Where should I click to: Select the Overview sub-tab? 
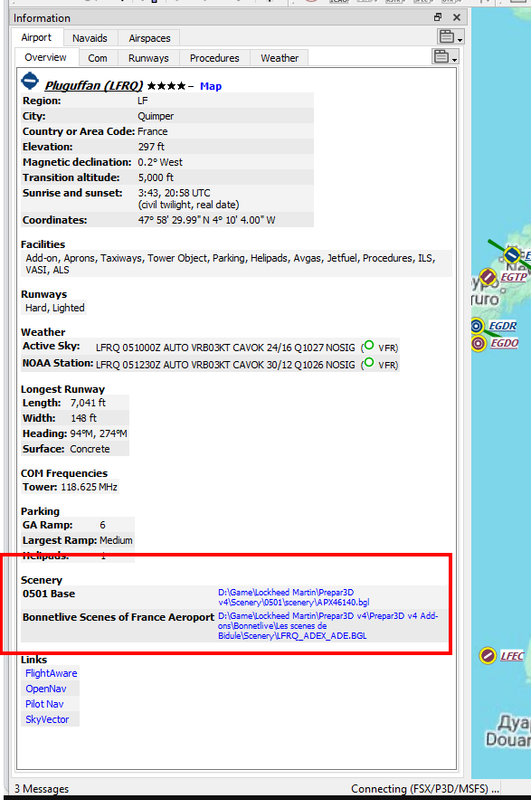[x=46, y=57]
